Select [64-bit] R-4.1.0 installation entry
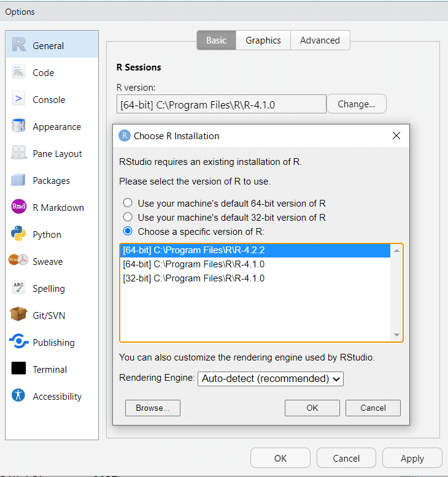Viewport: 448px width, 477px height. point(255,264)
